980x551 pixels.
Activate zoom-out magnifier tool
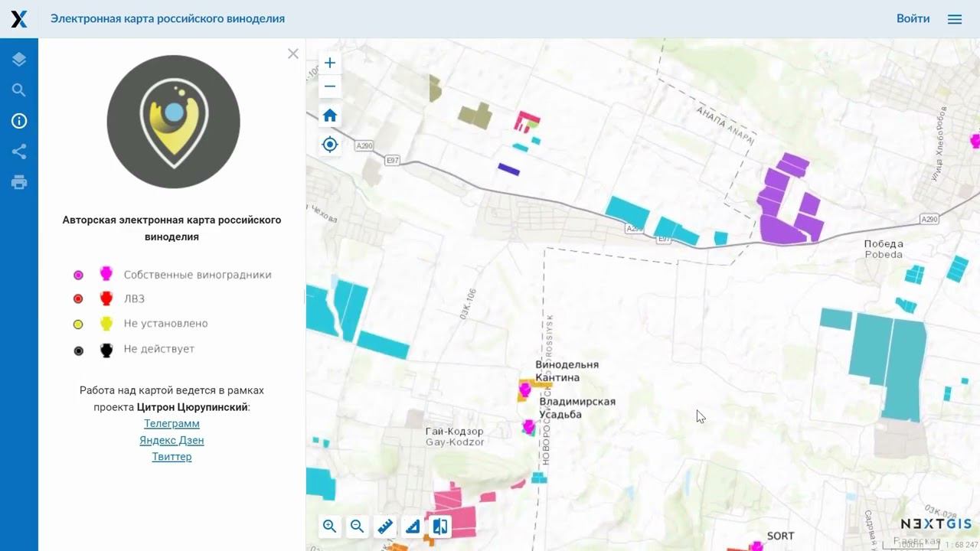(358, 526)
